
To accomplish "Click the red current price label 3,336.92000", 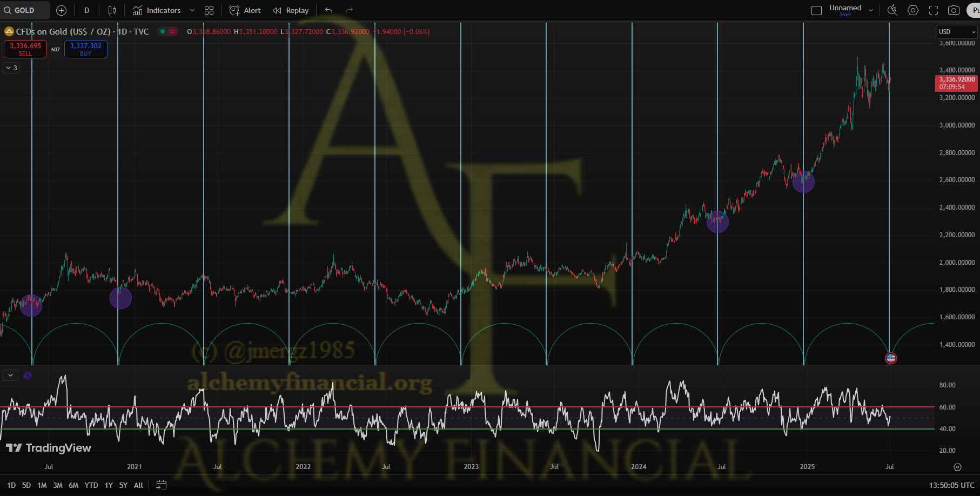I will point(957,83).
